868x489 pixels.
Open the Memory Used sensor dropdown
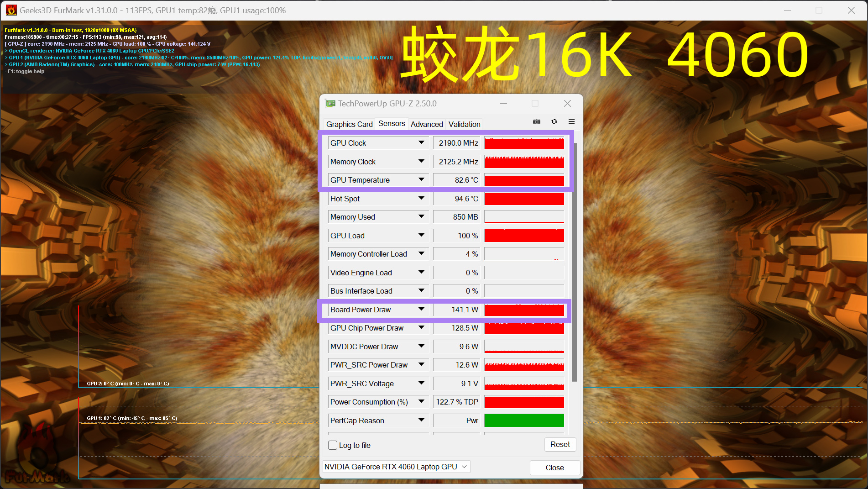(x=421, y=217)
